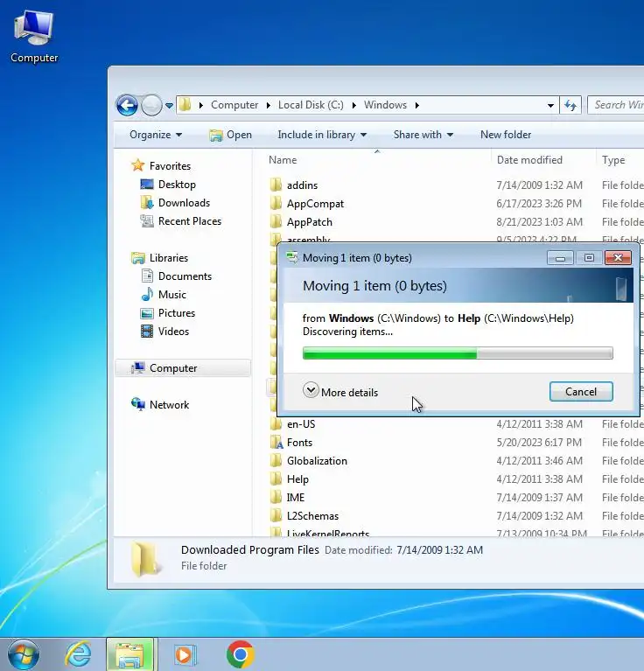The height and width of the screenshot is (671, 644).
Task: Select the AppPatch folder icon
Action: (276, 222)
